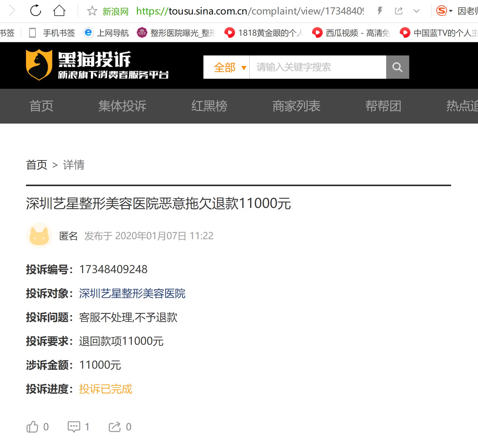This screenshot has height=448, width=478.
Task: Click complaint number 17348409248
Action: click(113, 269)
